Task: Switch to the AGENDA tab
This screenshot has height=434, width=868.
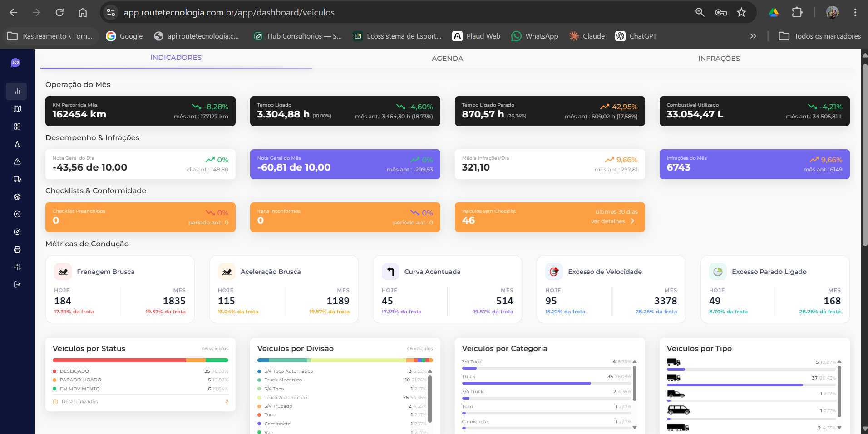Action: tap(448, 59)
